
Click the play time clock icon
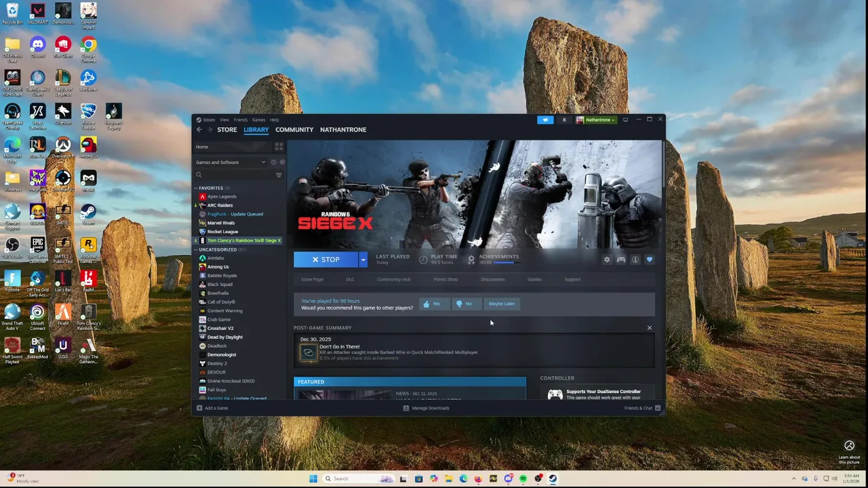423,260
